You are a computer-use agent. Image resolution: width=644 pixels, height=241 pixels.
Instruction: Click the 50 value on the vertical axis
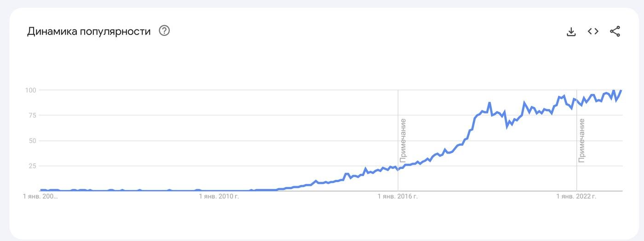[32, 141]
